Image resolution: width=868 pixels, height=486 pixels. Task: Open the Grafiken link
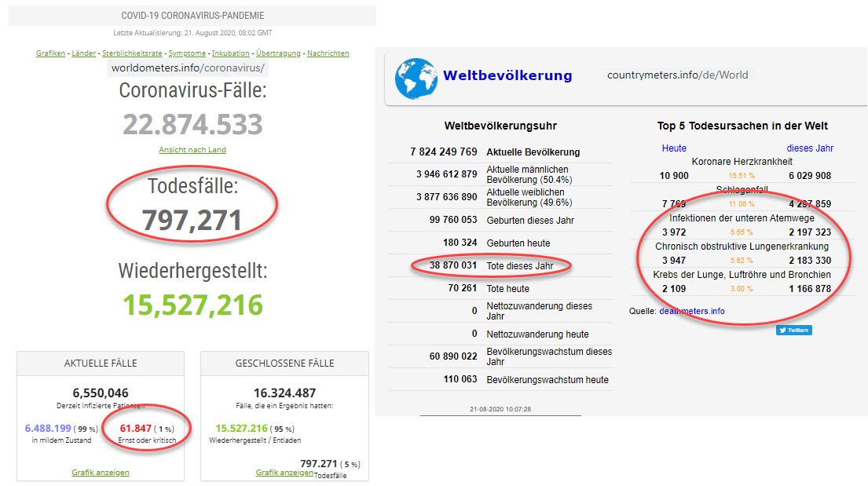[x=50, y=53]
